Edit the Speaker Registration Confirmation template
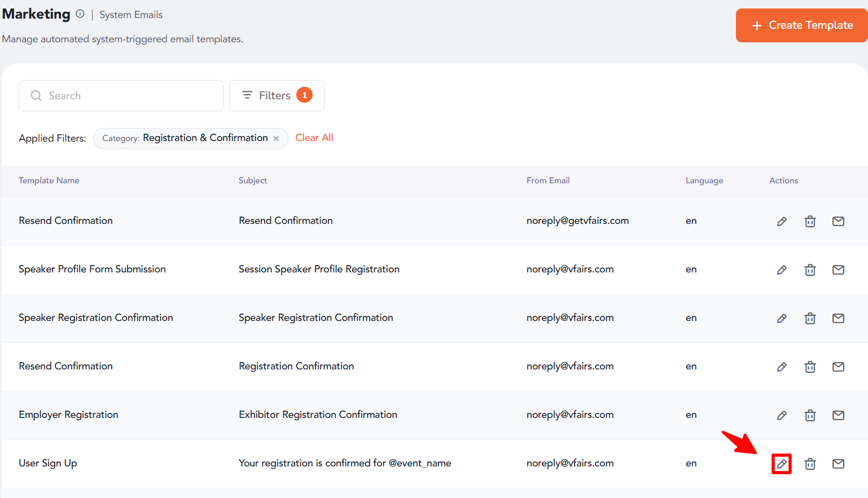 [782, 318]
